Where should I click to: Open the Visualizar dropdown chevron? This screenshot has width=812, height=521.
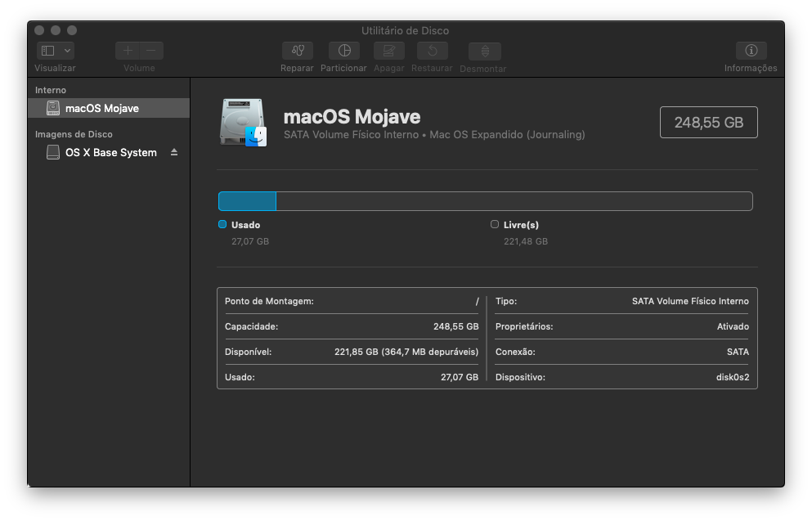pos(67,51)
